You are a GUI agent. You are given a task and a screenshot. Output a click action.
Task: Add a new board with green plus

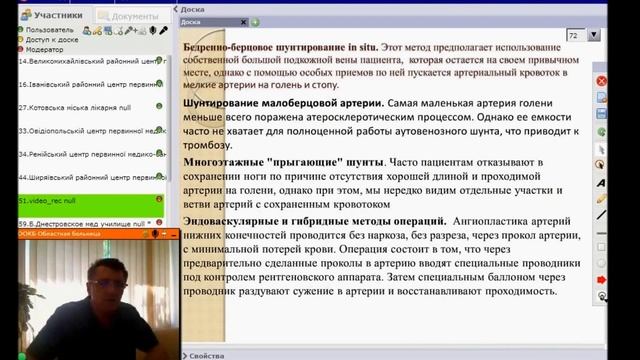[255, 22]
